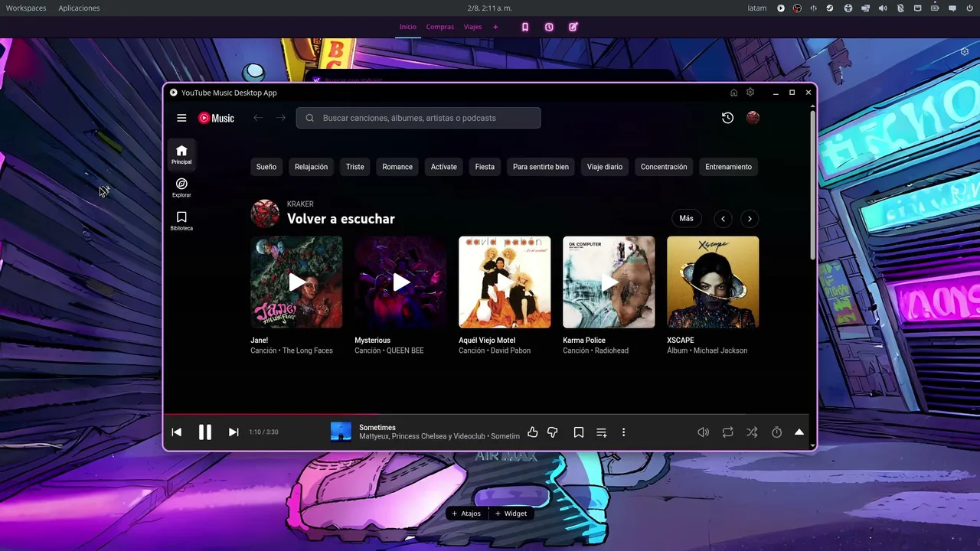Play the Jane! song thumbnail
This screenshot has width=980, height=551.
pyautogui.click(x=296, y=282)
